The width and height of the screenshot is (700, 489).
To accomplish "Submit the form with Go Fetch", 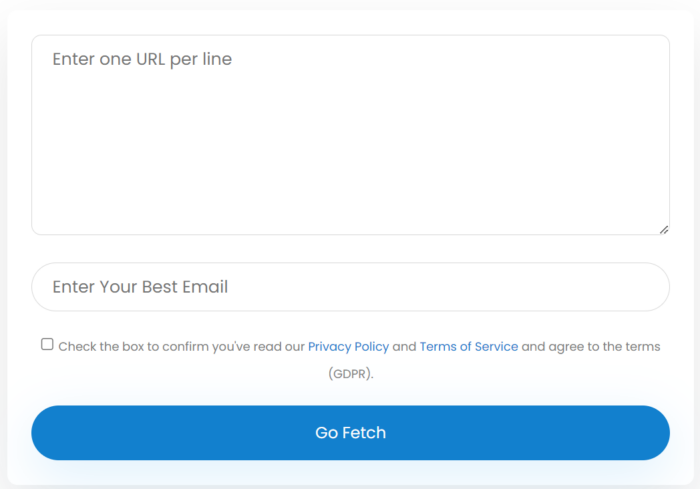I will click(350, 433).
